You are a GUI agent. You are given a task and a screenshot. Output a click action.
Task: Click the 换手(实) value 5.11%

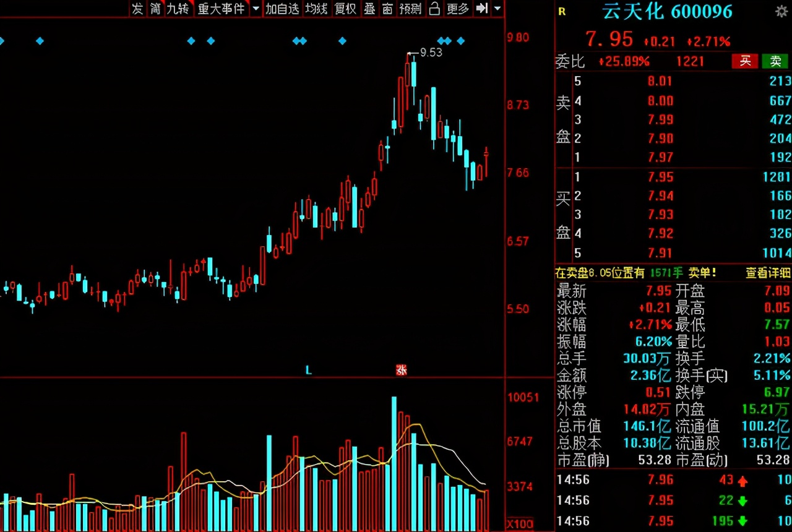(772, 375)
